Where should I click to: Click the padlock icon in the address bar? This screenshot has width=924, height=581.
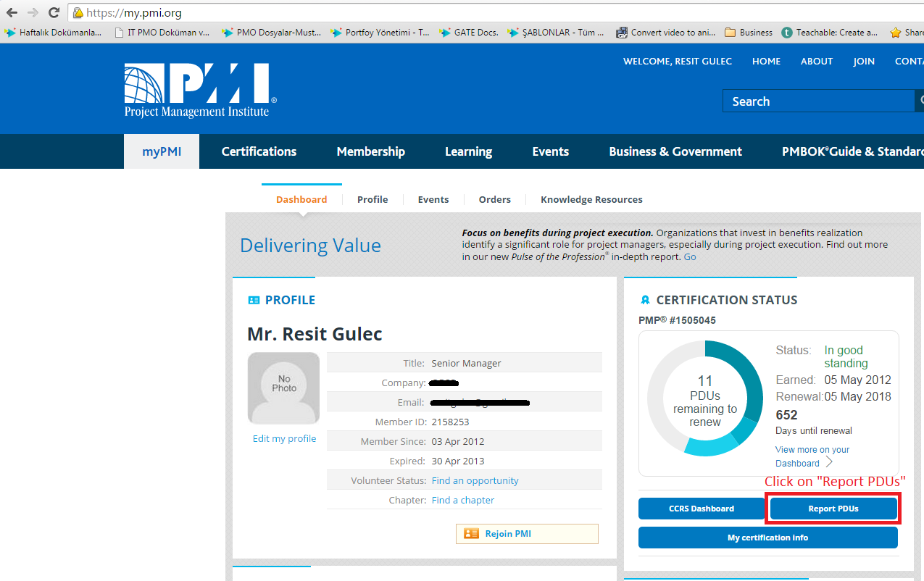click(x=78, y=13)
